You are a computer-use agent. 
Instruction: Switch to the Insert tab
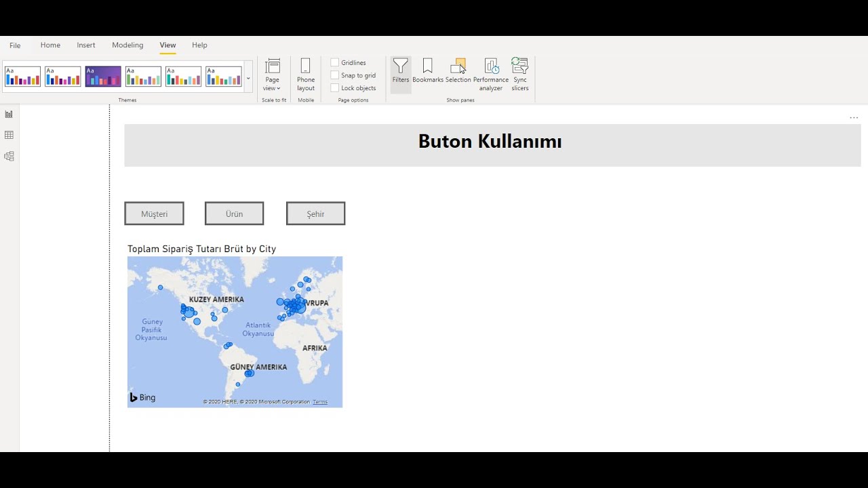[86, 45]
